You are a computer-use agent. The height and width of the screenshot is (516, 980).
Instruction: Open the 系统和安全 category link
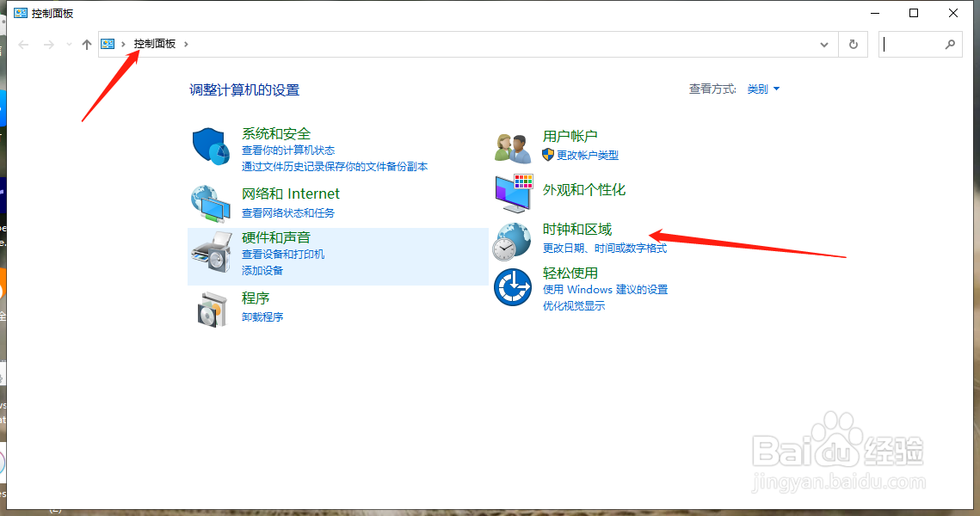[276, 133]
